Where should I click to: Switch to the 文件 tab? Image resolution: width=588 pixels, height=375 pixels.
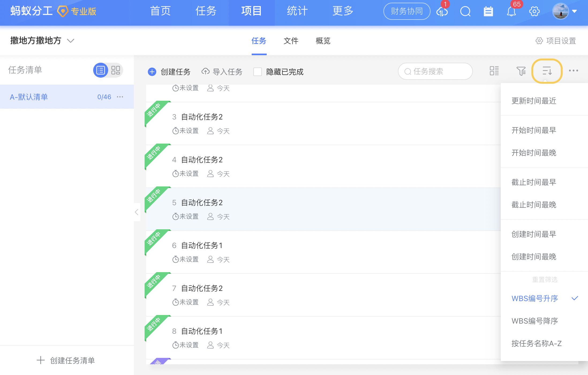point(291,41)
